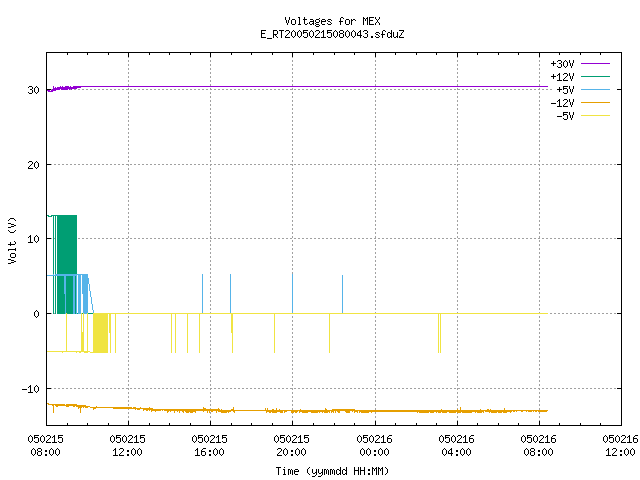Click the x-axis label 'Time (yymmdd HH:MM)'
The width and height of the screenshot is (640, 480).
[332, 471]
